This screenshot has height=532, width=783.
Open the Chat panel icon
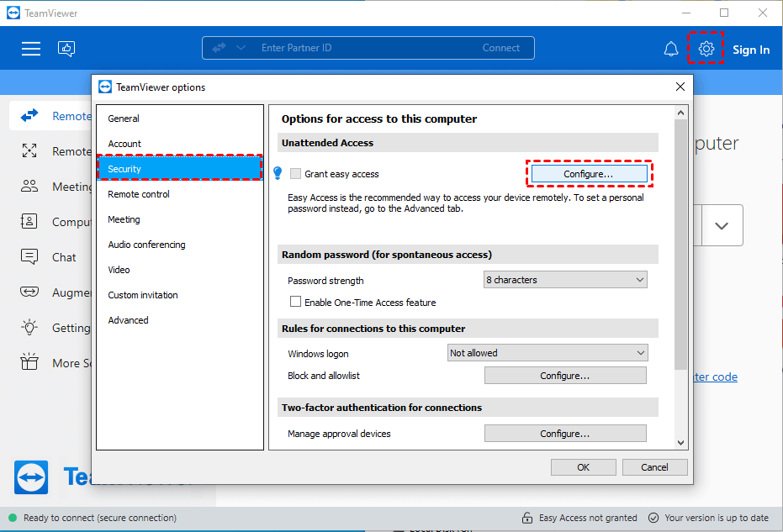pyautogui.click(x=29, y=256)
